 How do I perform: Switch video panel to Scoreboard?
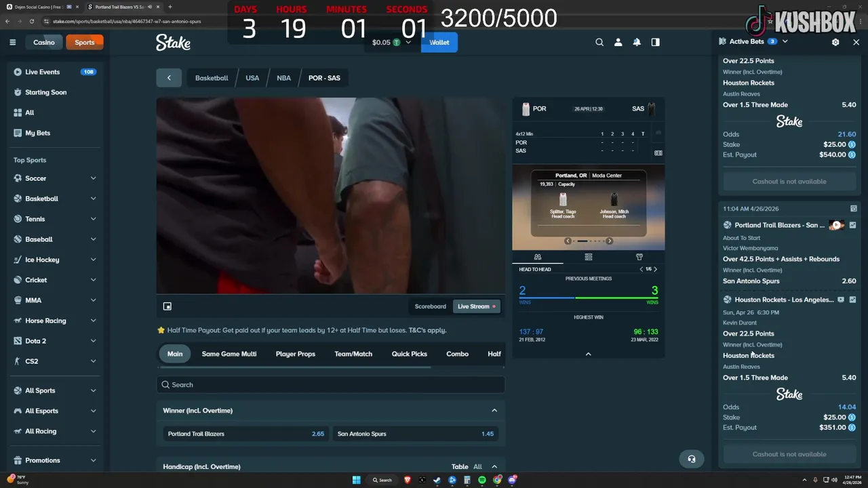click(x=431, y=306)
